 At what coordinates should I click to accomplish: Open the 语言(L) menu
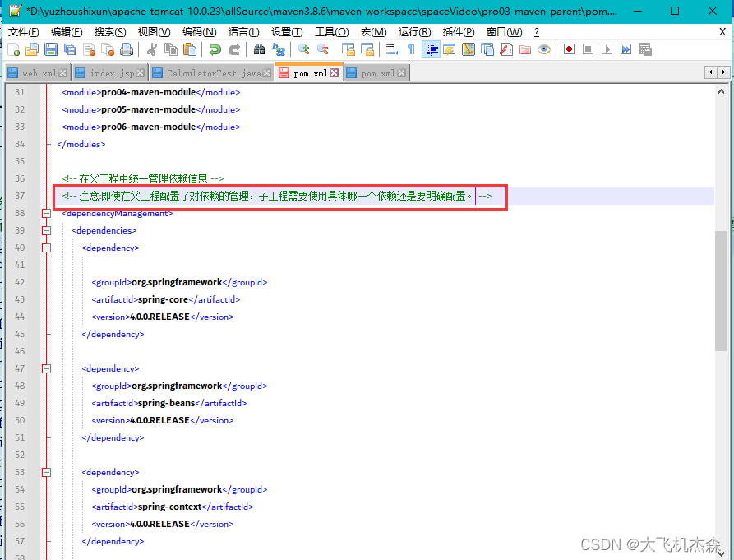pos(243,32)
